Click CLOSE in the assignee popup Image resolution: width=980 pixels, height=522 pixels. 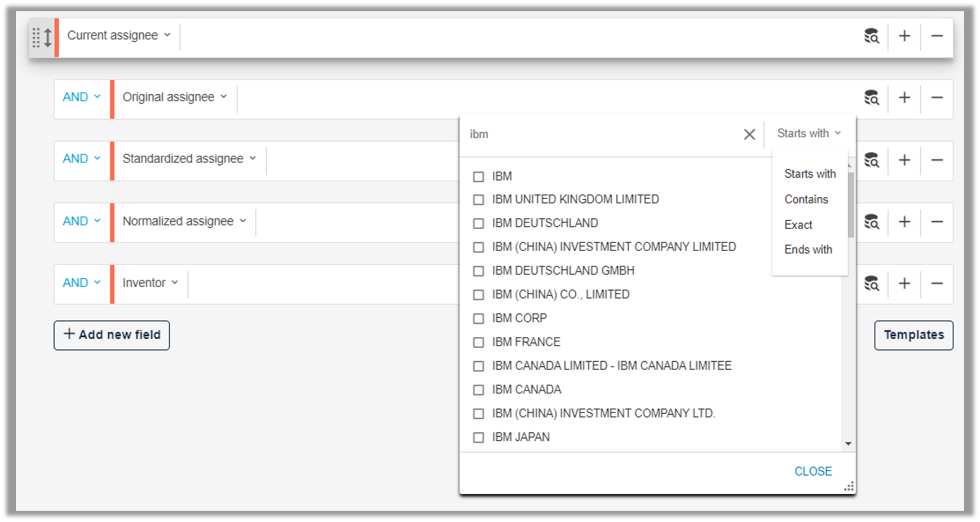813,471
